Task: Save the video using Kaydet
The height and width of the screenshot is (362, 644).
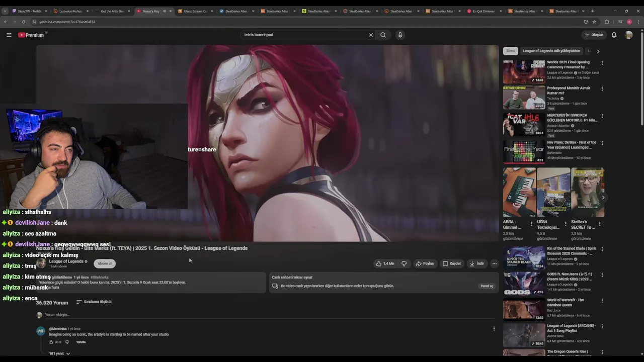Action: [452, 263]
